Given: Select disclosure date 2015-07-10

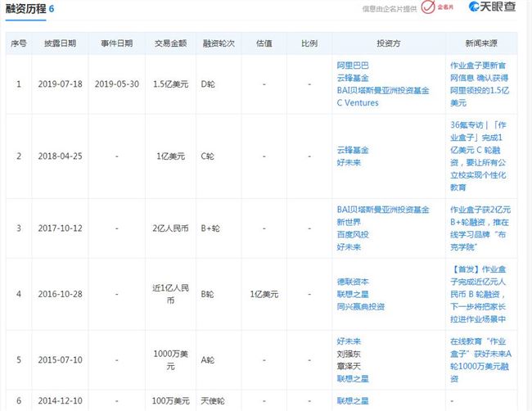Looking at the screenshot, I should point(60,359).
